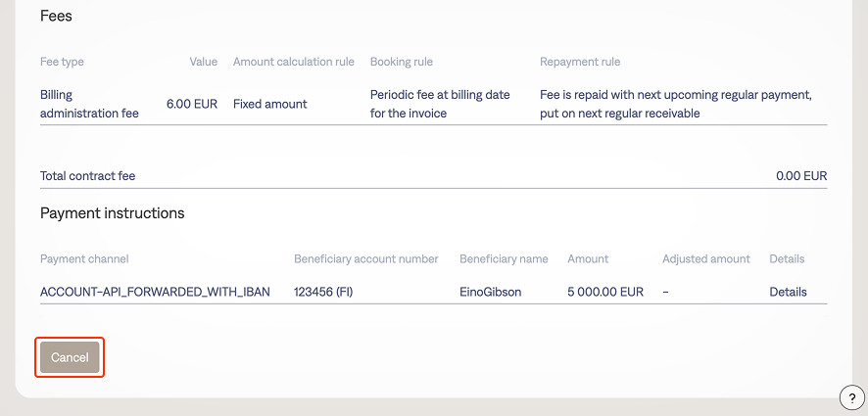
Task: Click the fee repayment rule description text
Action: pos(676,104)
